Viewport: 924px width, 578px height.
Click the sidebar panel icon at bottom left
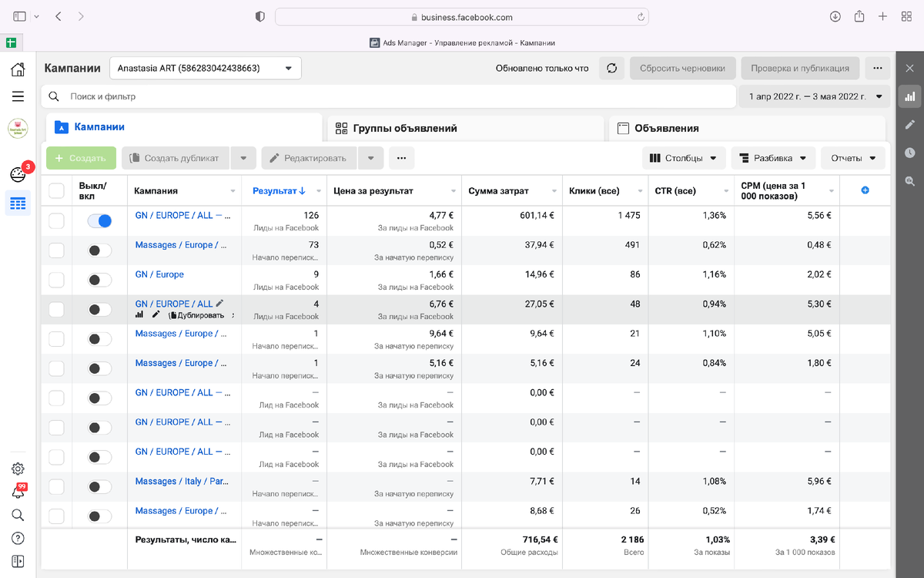(18, 561)
